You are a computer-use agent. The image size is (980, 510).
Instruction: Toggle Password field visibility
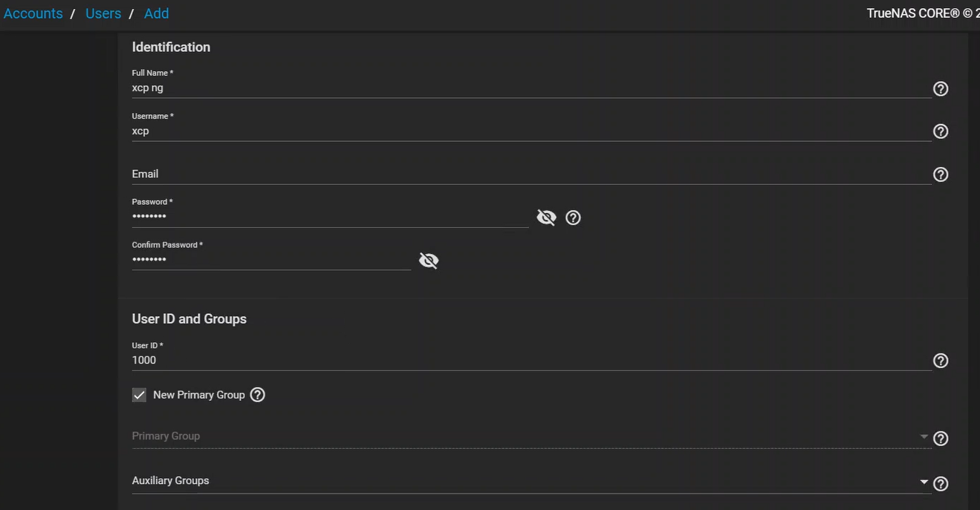tap(546, 218)
